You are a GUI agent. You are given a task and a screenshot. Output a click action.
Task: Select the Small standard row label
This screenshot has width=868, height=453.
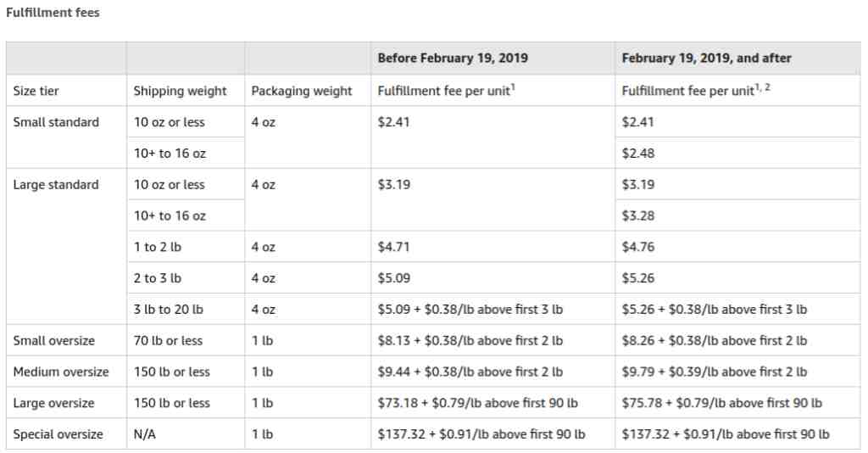[x=56, y=122]
